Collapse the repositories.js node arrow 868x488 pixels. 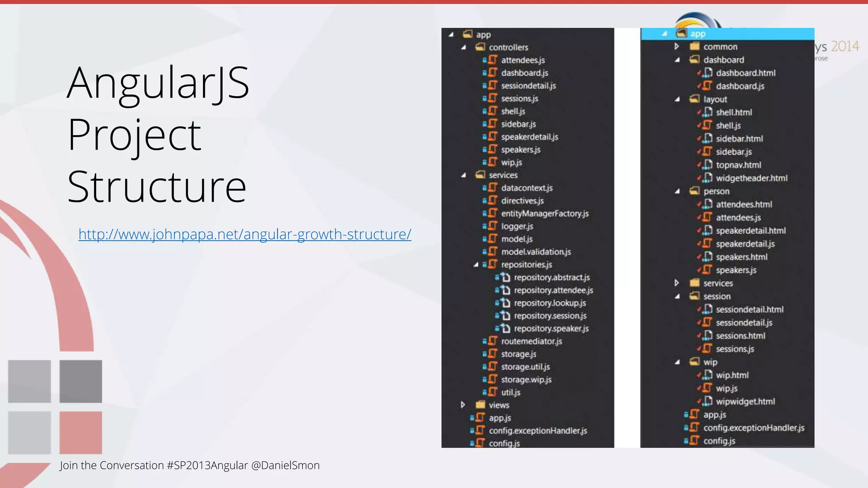coord(476,264)
